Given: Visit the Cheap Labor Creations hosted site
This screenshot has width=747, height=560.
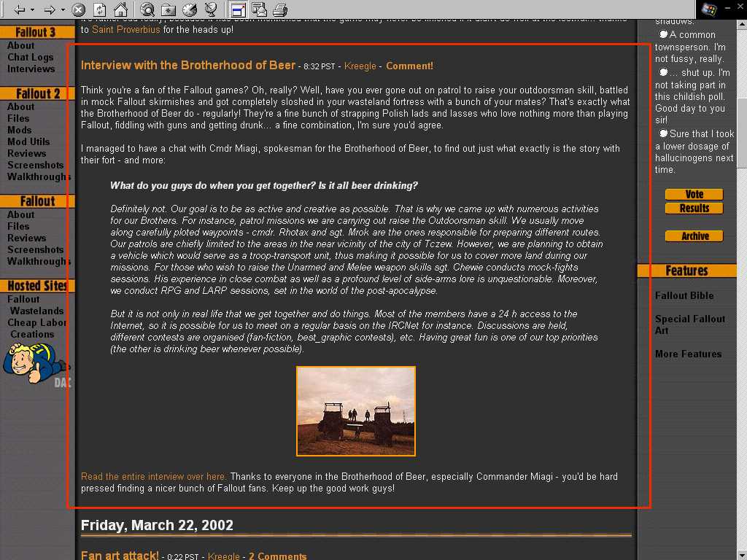Looking at the screenshot, I should [x=37, y=328].
